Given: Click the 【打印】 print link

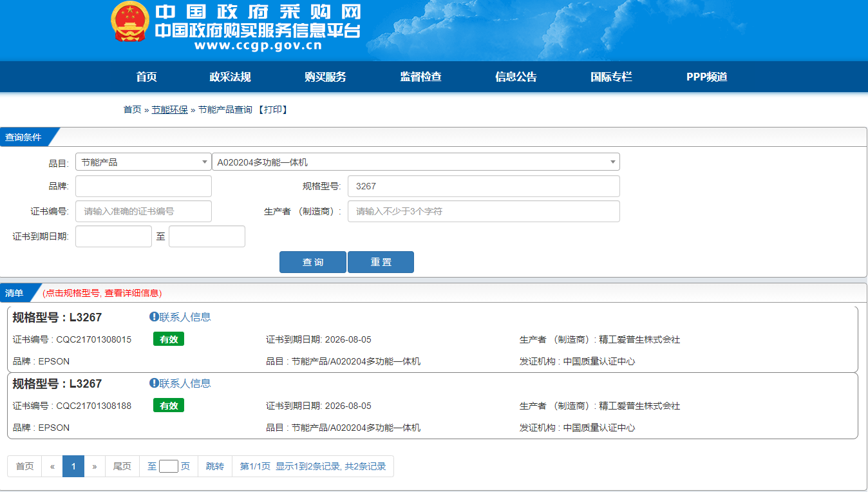Looking at the screenshot, I should tap(272, 110).
